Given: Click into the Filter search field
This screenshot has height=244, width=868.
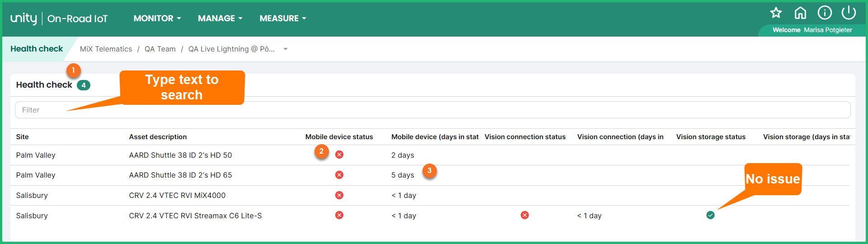Looking at the screenshot, I should click(432, 110).
